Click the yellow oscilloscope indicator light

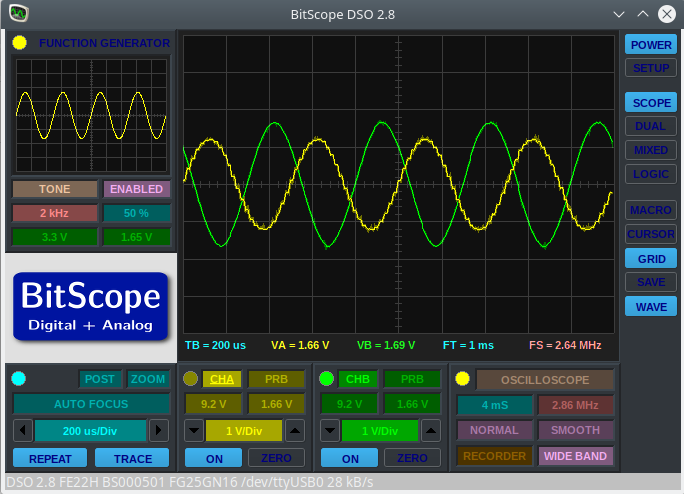tap(462, 378)
